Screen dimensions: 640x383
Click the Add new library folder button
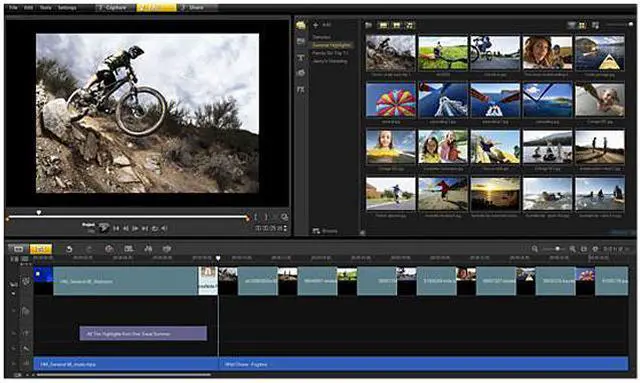[322, 25]
